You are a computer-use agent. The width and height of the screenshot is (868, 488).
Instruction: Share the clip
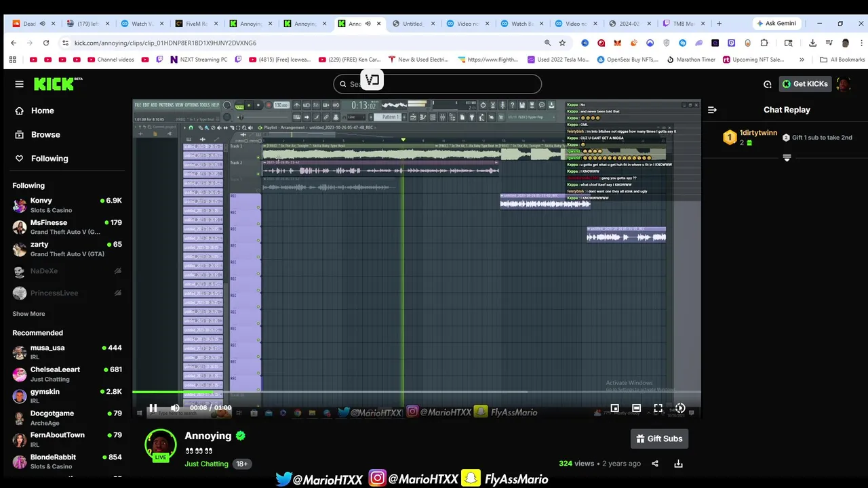click(x=655, y=464)
